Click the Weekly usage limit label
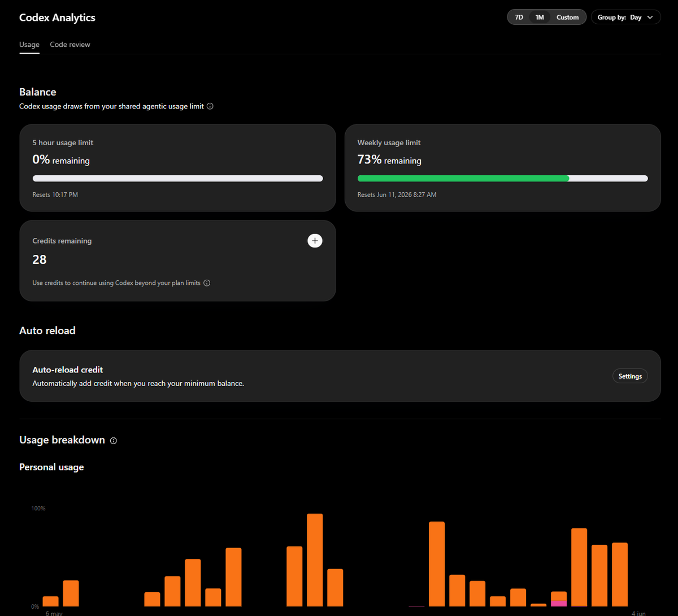Screen dimensions: 678x616 tap(389, 143)
